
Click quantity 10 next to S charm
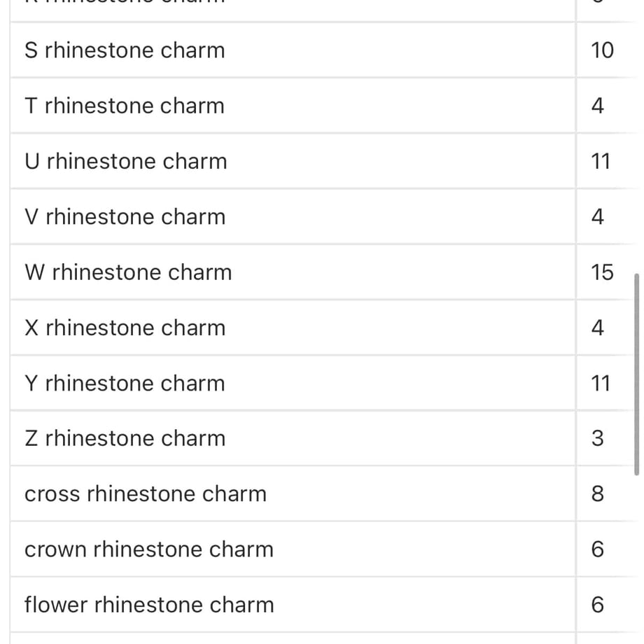(602, 50)
